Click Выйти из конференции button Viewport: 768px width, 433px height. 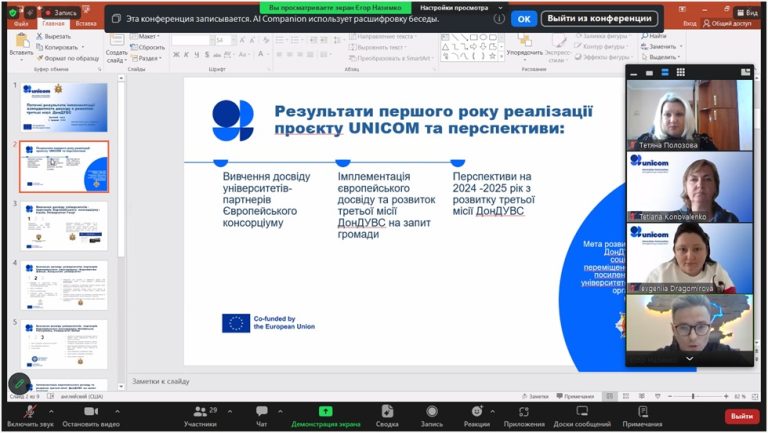599,19
